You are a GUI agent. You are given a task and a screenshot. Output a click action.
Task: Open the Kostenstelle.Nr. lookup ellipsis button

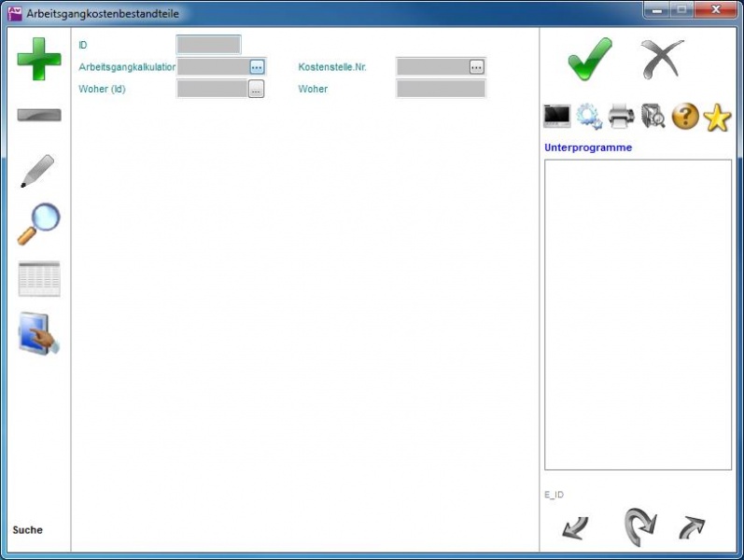click(476, 67)
